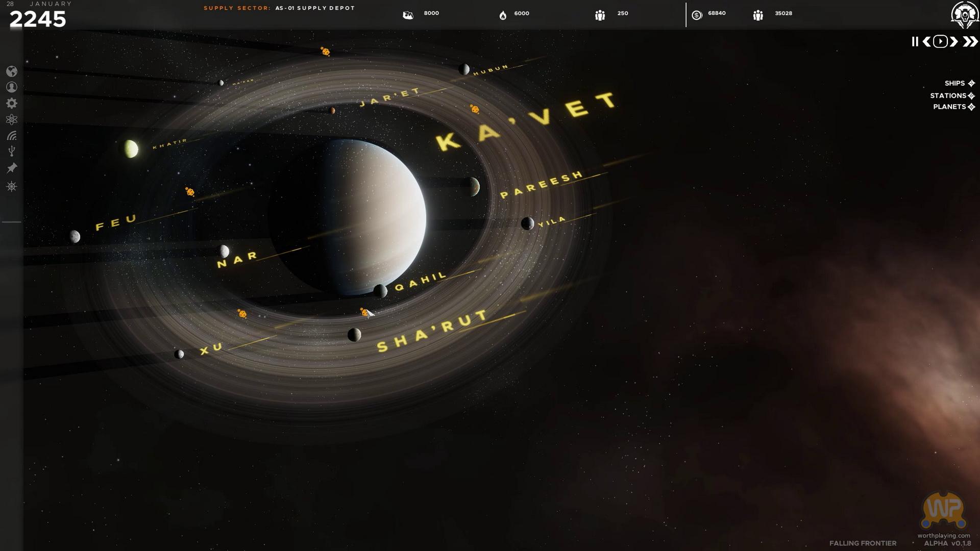This screenshot has height=551, width=980.
Task: Click the signal waves sidebar icon
Action: [x=12, y=136]
